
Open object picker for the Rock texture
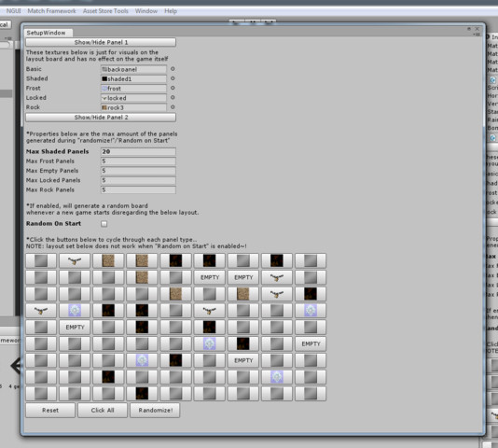tap(173, 106)
